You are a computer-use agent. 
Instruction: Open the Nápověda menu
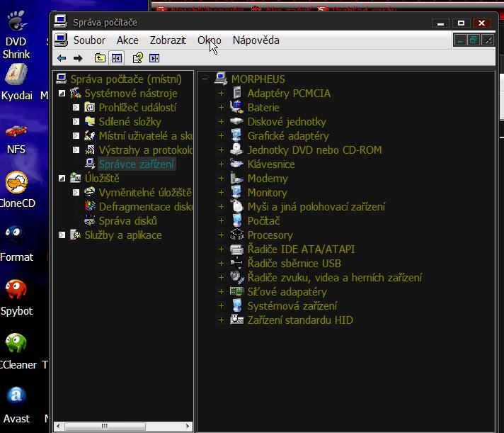coord(256,40)
